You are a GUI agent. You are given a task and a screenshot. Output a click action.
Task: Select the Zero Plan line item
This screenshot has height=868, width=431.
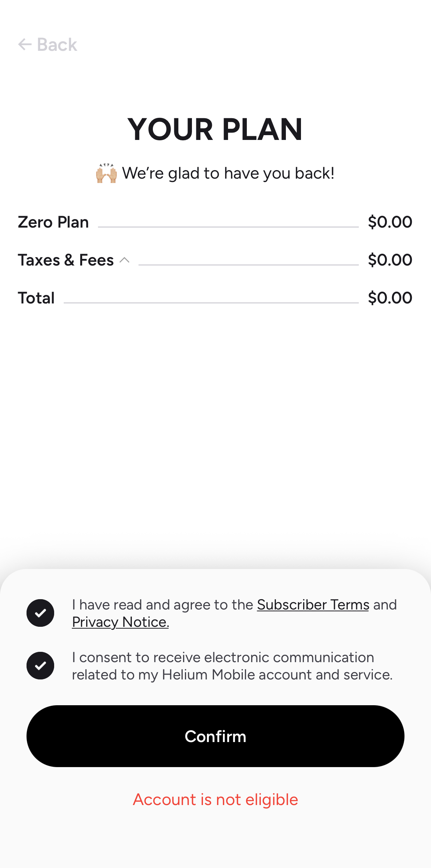click(53, 222)
